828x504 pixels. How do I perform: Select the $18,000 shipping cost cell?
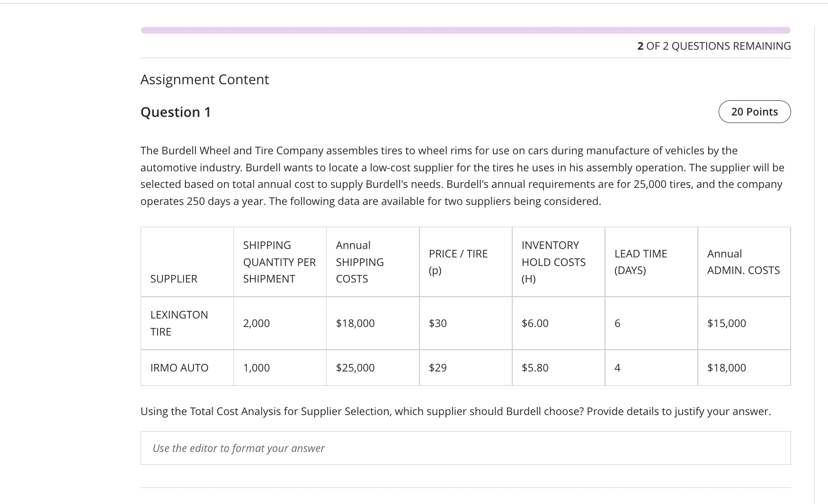coord(355,323)
